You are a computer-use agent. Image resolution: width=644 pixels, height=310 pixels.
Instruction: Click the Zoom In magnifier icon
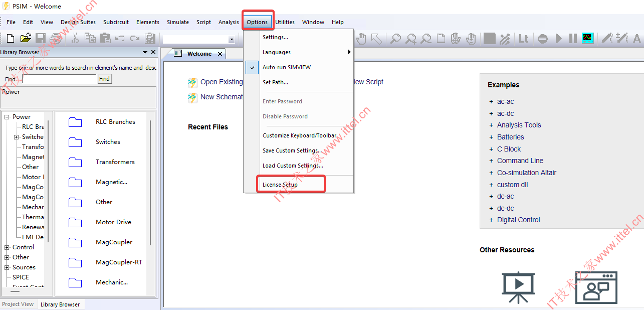411,38
